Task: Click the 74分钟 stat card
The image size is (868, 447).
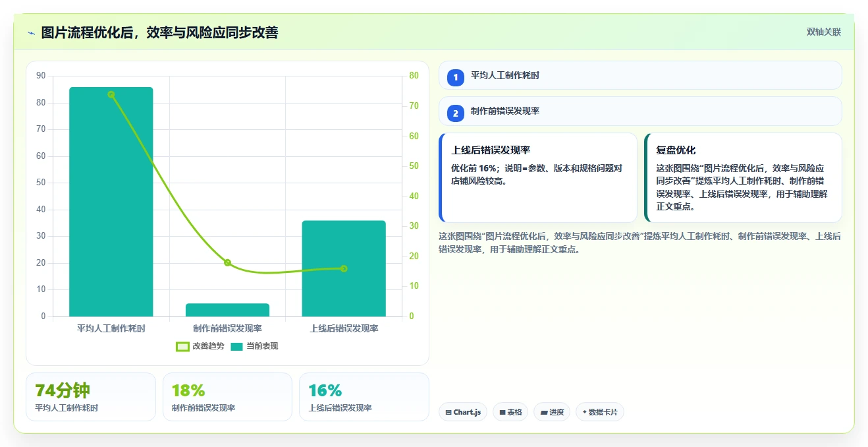Action: tap(91, 397)
